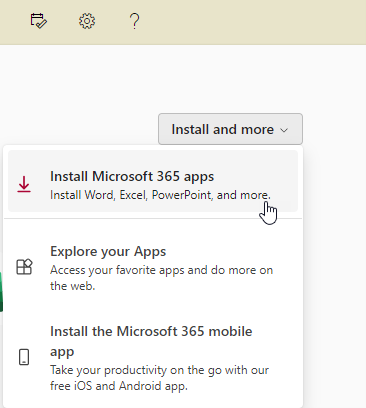This screenshot has width=366, height=408.
Task: Open the My Day calendar-check icon
Action: tap(39, 21)
